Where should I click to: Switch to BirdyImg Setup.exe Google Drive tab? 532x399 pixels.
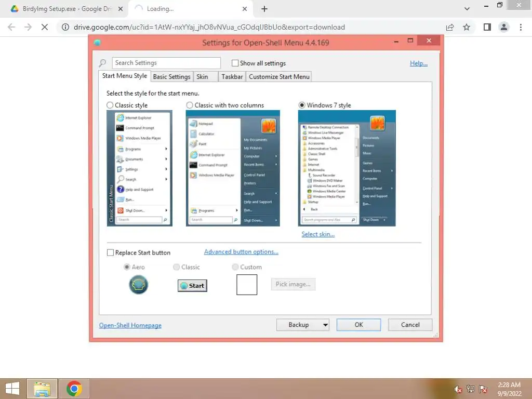(x=67, y=9)
